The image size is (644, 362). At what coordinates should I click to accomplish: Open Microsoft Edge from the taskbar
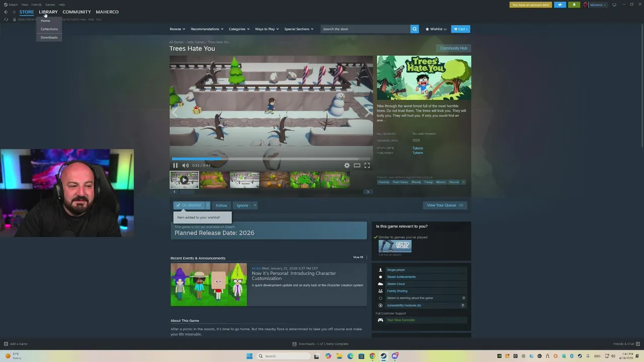point(350,356)
